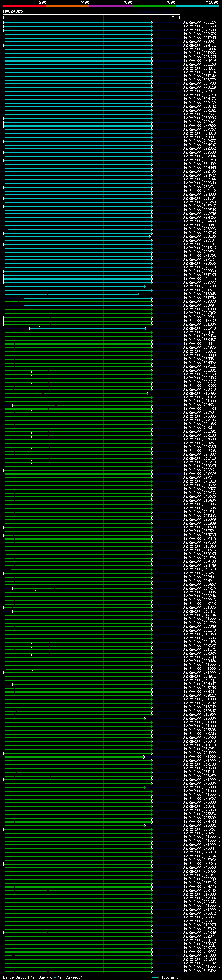Click the purple ~60% identity legend swatch
Viewport: 222px width, 980px height.
(111, 6)
